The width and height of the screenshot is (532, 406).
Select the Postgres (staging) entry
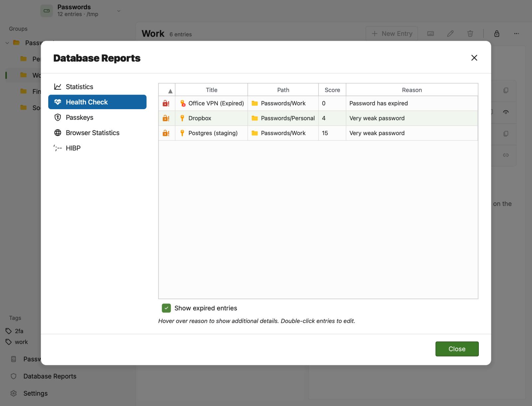tap(318, 133)
